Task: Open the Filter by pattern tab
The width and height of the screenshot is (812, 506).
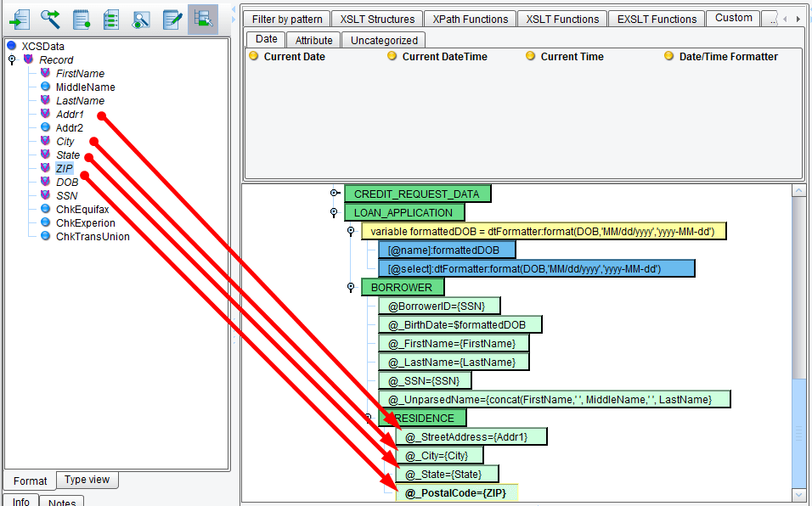Action: coord(287,20)
